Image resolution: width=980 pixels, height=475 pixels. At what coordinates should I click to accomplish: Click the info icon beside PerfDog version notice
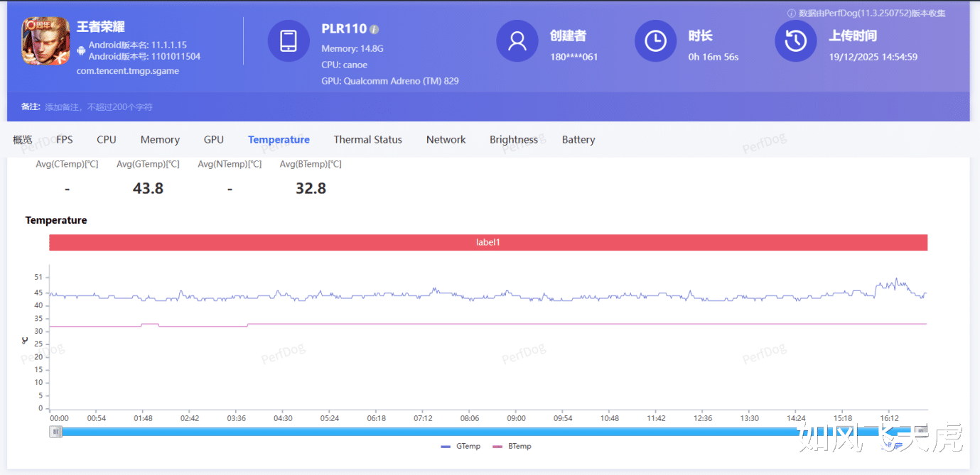(792, 13)
